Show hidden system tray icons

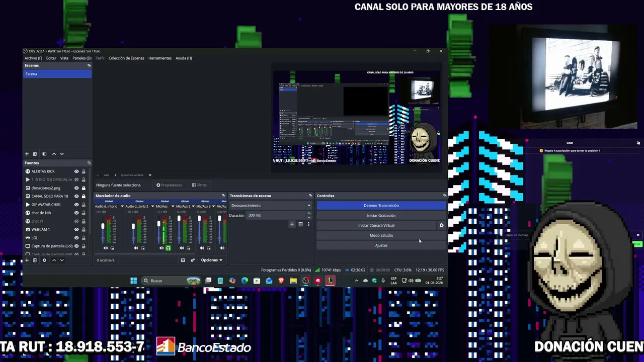click(357, 281)
